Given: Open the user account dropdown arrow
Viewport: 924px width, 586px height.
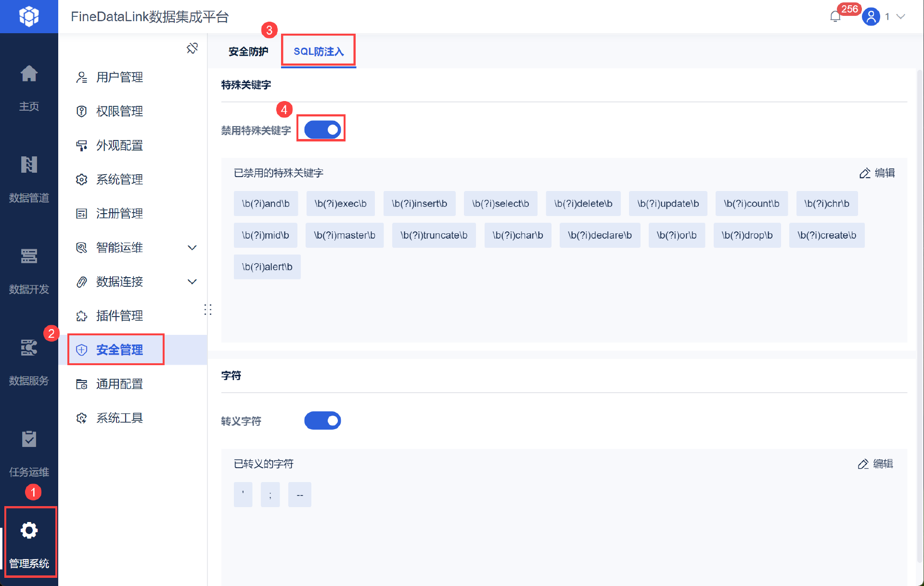Looking at the screenshot, I should pyautogui.click(x=901, y=17).
